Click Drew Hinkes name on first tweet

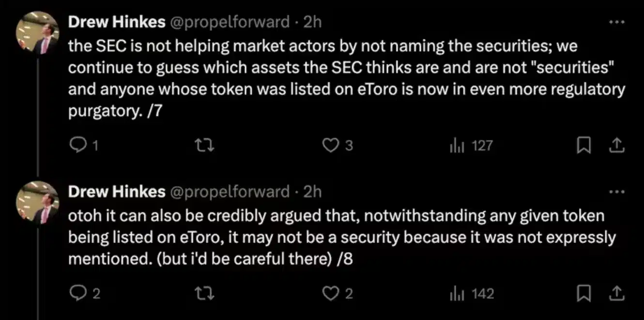117,22
